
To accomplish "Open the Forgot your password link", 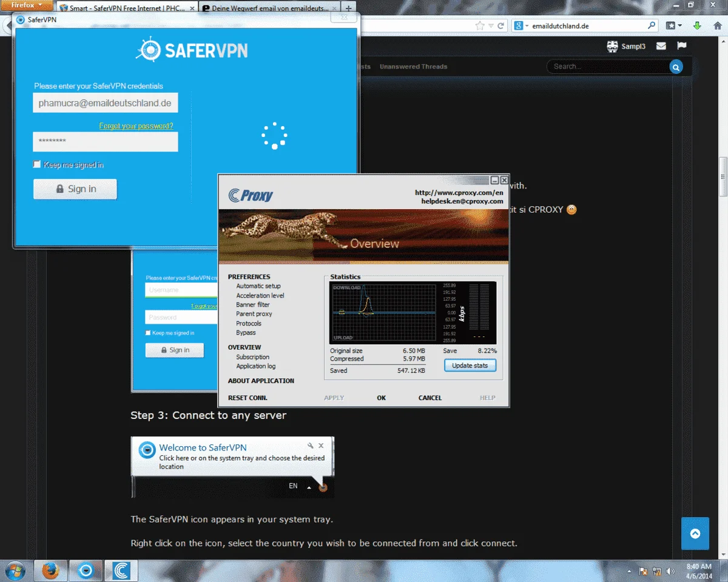I will (136, 126).
